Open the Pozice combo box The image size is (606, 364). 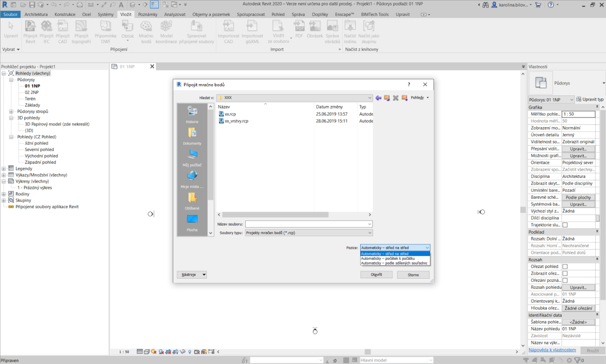pyautogui.click(x=395, y=248)
